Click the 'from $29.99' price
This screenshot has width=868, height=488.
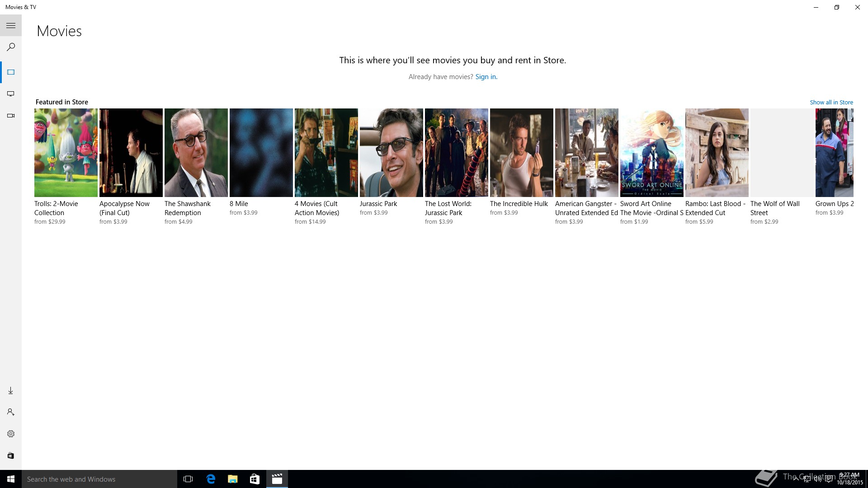tap(50, 222)
